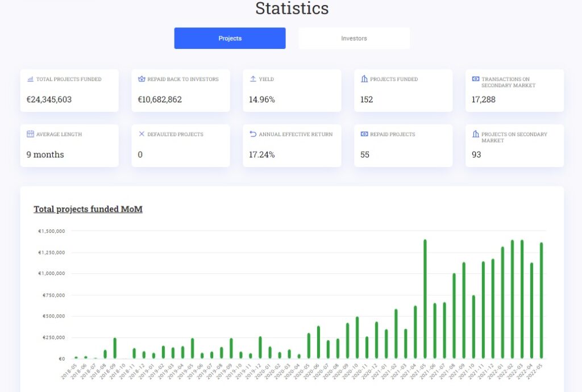
Task: Click the Repaid Back to Investors icon
Action: click(x=142, y=79)
